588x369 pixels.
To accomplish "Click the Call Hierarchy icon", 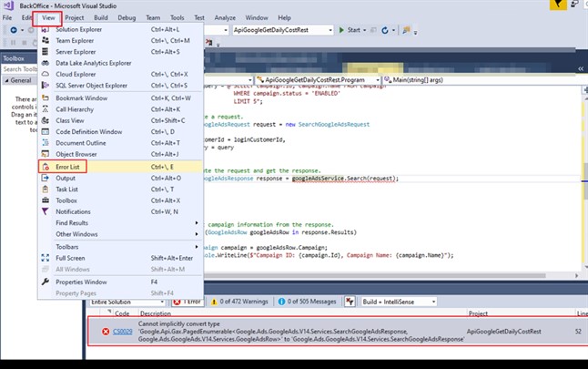I will click(x=46, y=109).
